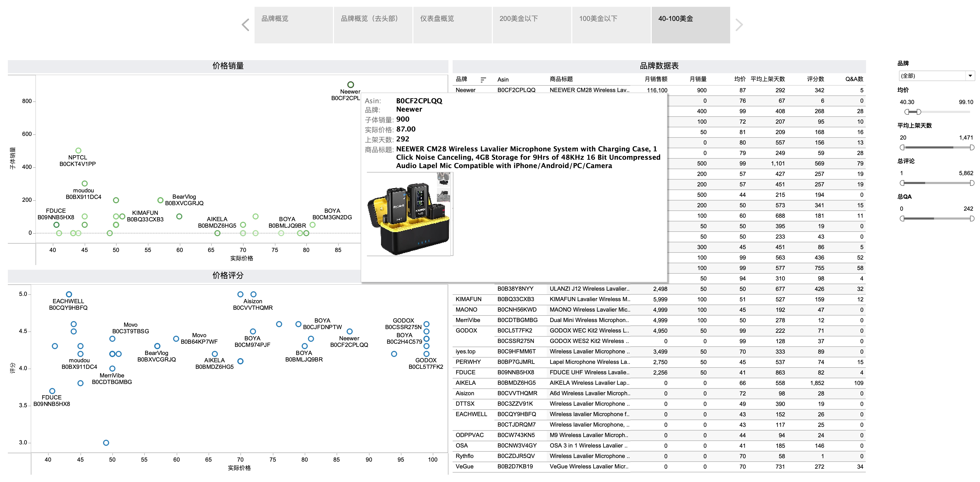Click the 月销量 column header
This screenshot has height=482, width=980.
point(698,79)
